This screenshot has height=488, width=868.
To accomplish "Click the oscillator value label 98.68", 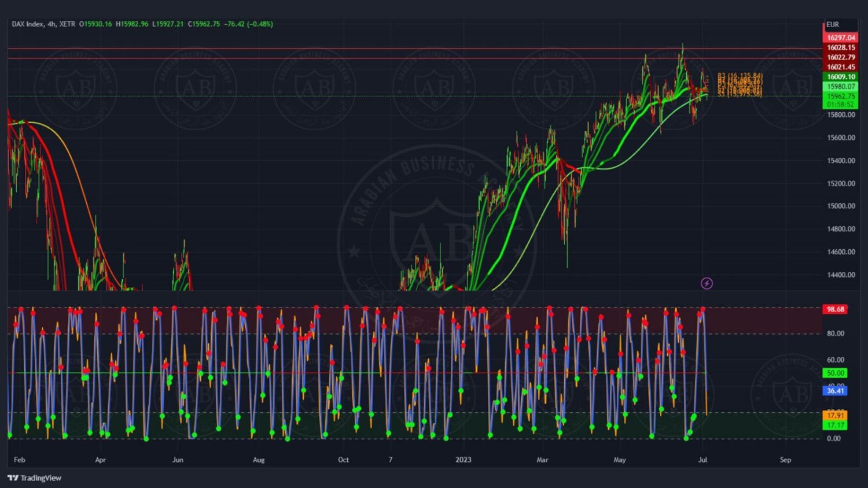I will click(x=835, y=309).
